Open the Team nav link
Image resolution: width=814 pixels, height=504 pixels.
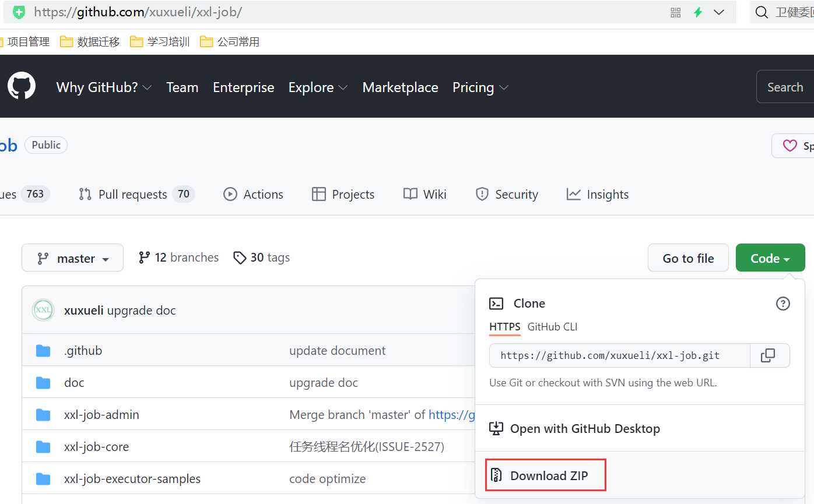click(x=183, y=87)
